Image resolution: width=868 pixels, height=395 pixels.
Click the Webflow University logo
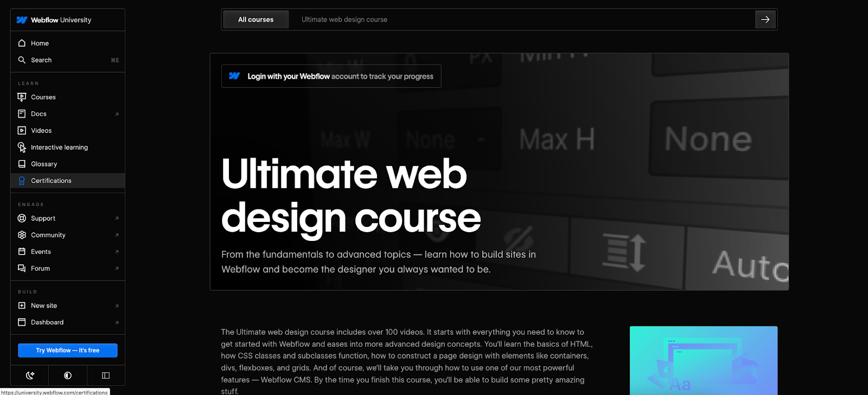point(54,20)
